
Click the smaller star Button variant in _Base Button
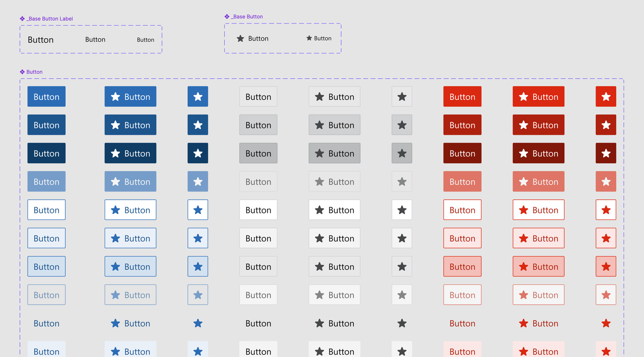pos(319,38)
